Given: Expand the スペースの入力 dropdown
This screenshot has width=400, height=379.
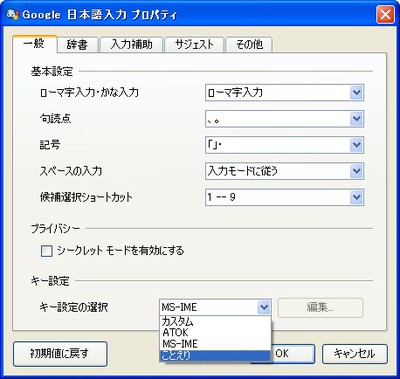Looking at the screenshot, I should pos(284,171).
